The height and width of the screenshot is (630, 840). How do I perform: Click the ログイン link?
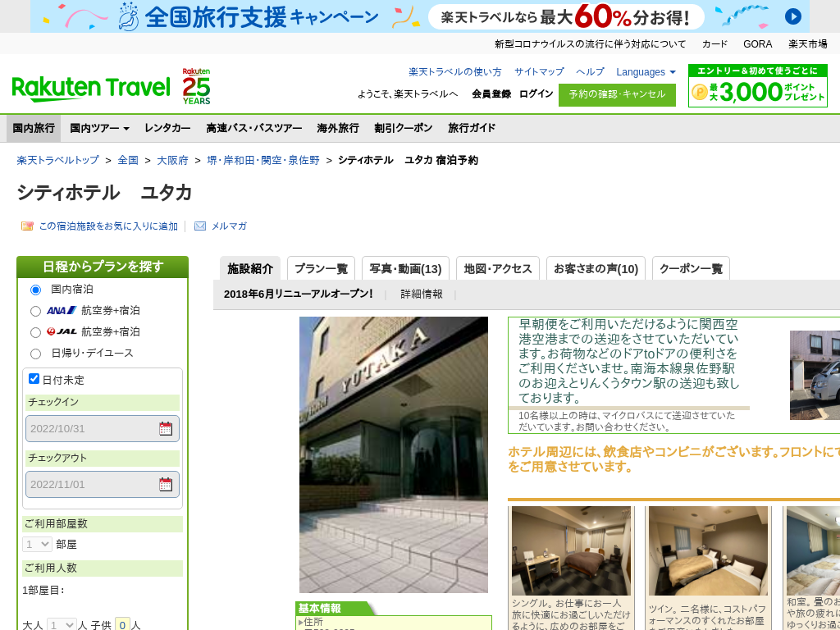[536, 94]
